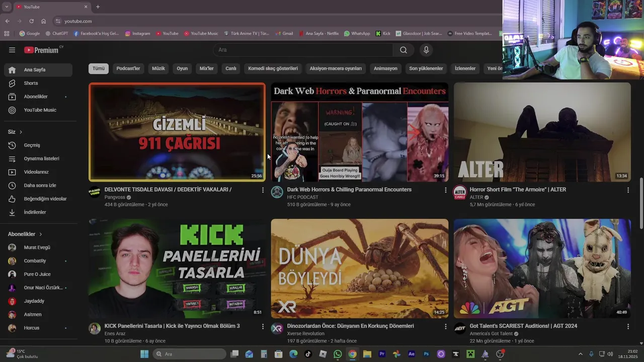Open options for Got Talent's SCARIEST video
The height and width of the screenshot is (362, 644).
[x=628, y=326]
